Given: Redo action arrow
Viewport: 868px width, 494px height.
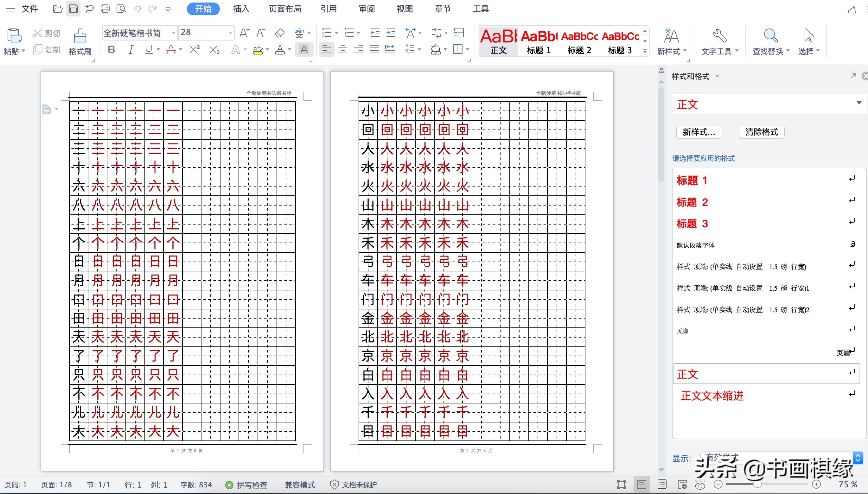Looking at the screenshot, I should [x=152, y=9].
